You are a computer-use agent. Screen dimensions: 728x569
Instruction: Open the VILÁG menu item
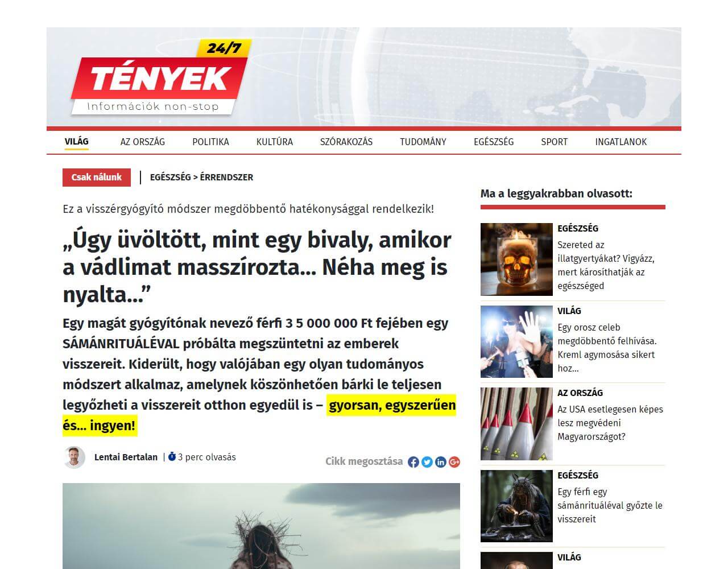pos(76,142)
